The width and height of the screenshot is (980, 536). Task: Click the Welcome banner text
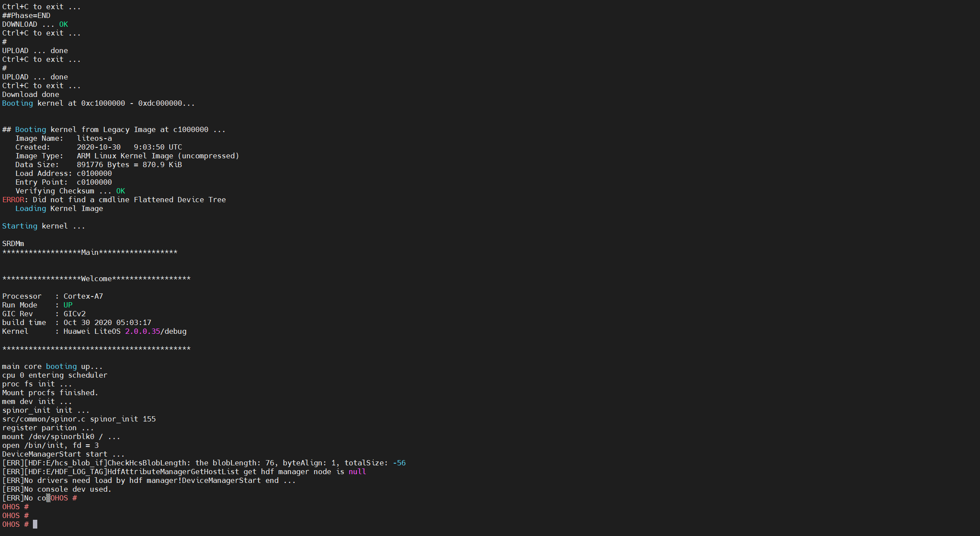tap(97, 279)
